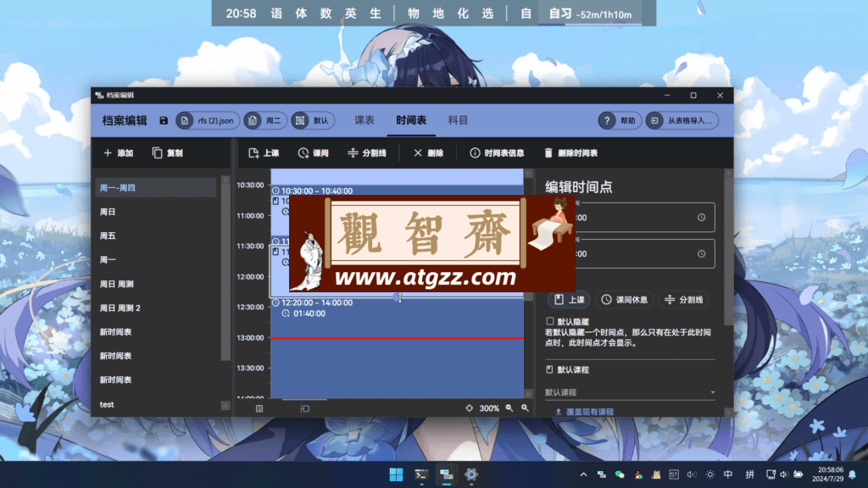The image size is (868, 488).
Task: Click 删除 to delete time point
Action: pyautogui.click(x=428, y=153)
